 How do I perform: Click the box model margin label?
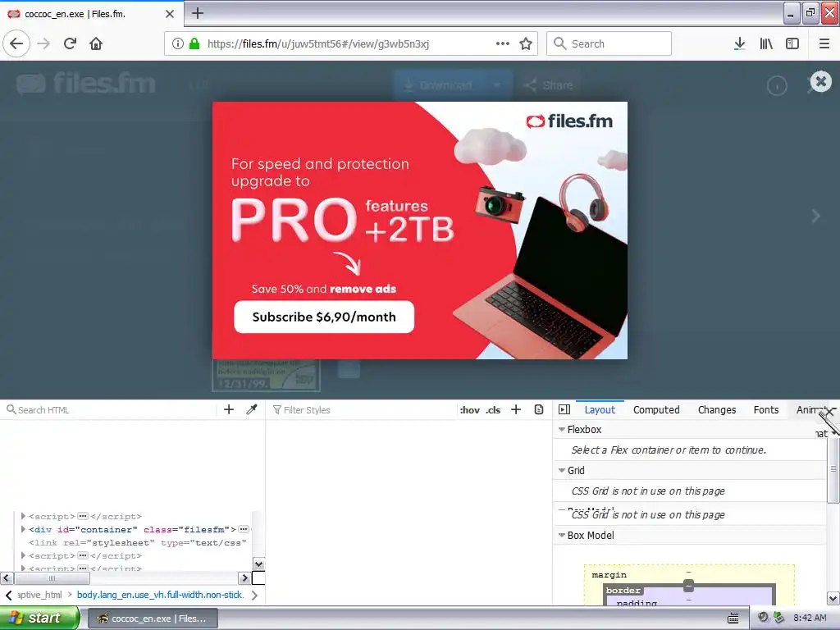609,575
